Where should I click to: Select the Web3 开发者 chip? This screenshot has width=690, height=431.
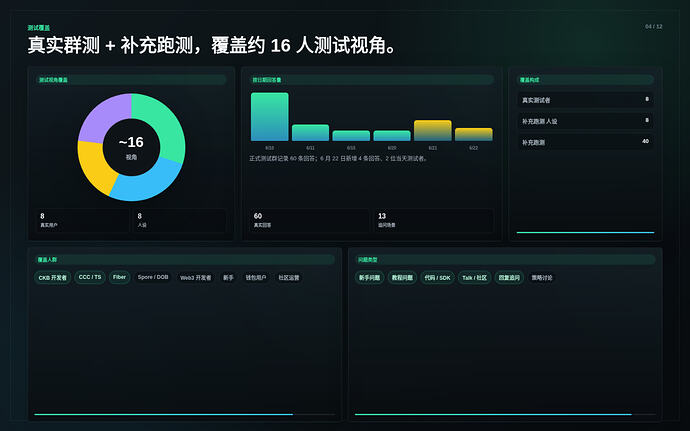coord(195,278)
